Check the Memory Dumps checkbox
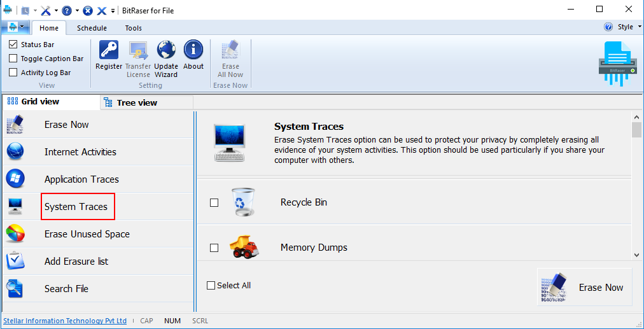644x329 pixels. [214, 248]
